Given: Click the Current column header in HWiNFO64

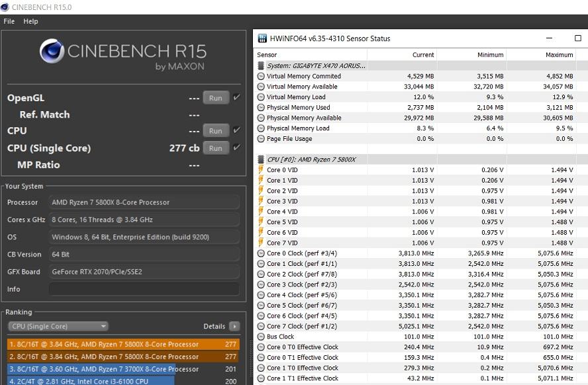Looking at the screenshot, I should [x=402, y=55].
